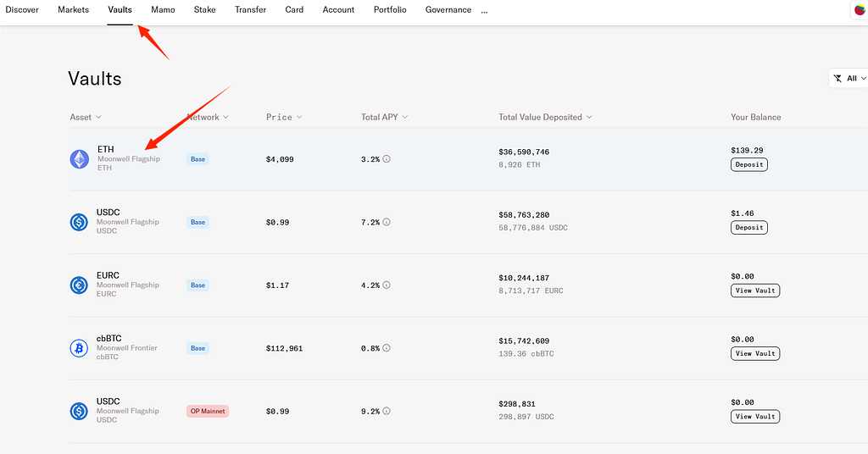Expand the Network column filter

tap(208, 117)
